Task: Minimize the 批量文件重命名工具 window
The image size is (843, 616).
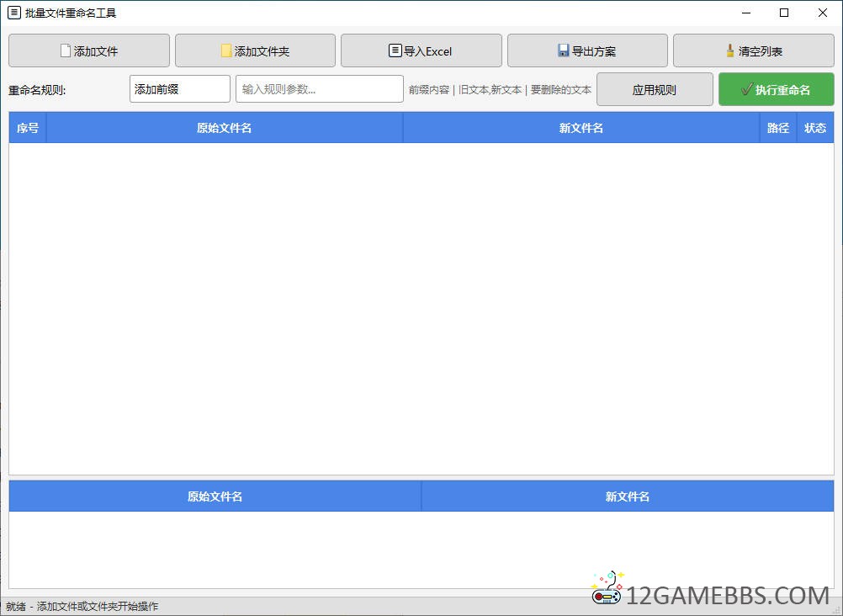Action: 746,13
